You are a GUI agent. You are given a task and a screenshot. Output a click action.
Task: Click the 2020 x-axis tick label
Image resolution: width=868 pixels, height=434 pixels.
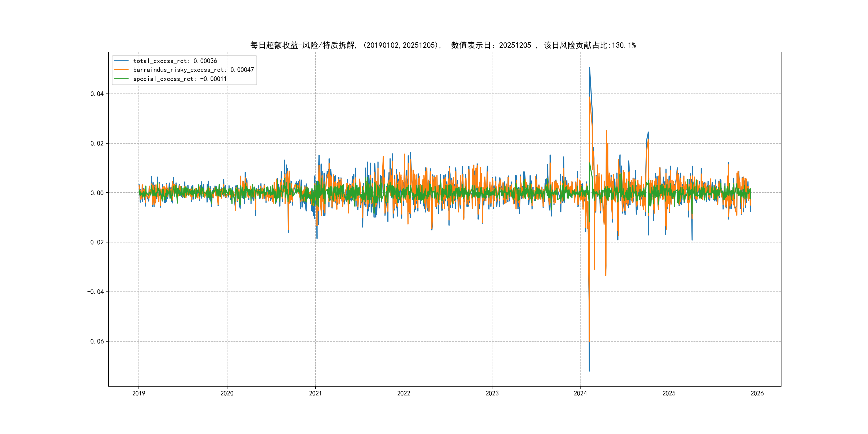pos(227,393)
